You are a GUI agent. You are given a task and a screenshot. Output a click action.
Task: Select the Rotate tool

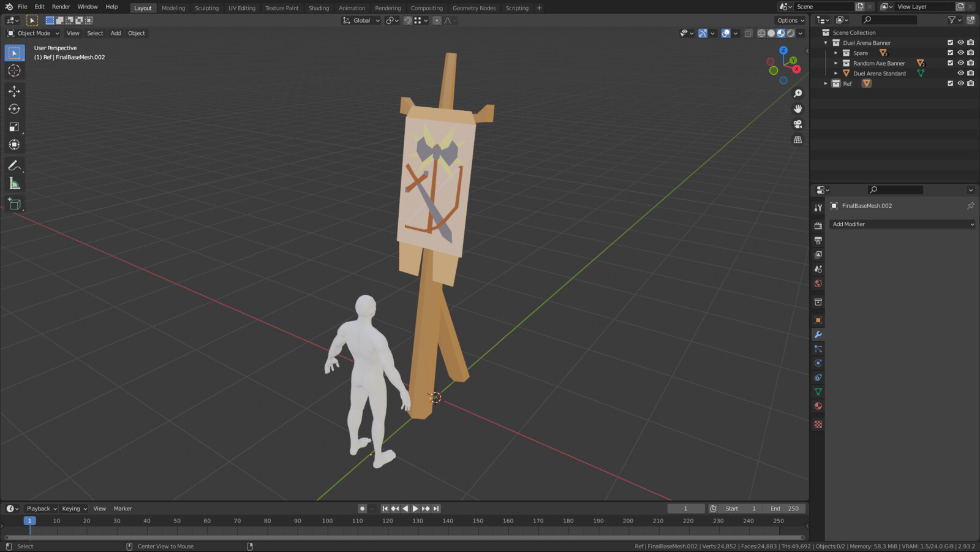click(14, 109)
